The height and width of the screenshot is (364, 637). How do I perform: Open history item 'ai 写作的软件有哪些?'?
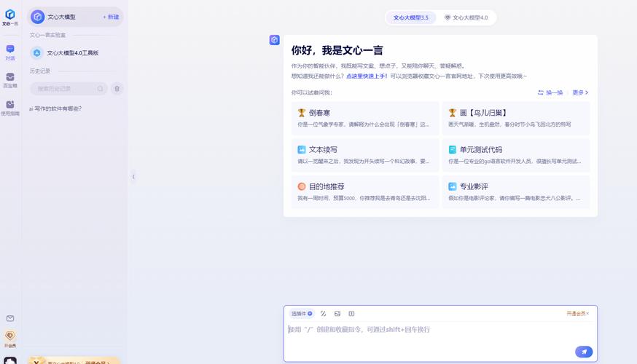(55, 108)
